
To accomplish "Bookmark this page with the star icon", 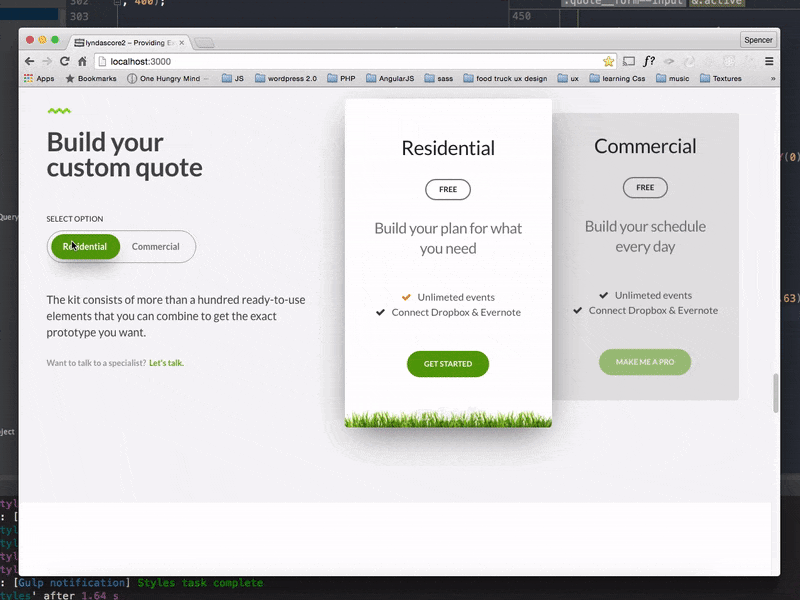I will tap(608, 61).
